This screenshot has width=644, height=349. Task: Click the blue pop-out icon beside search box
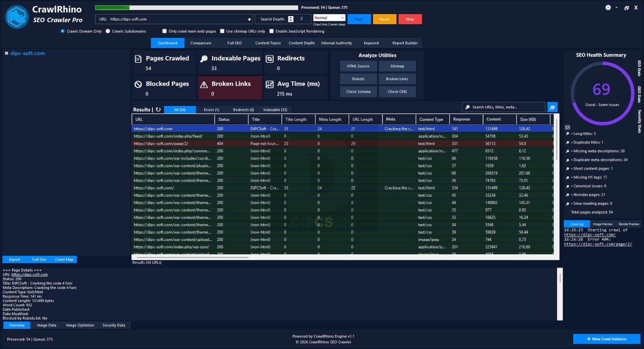click(552, 107)
